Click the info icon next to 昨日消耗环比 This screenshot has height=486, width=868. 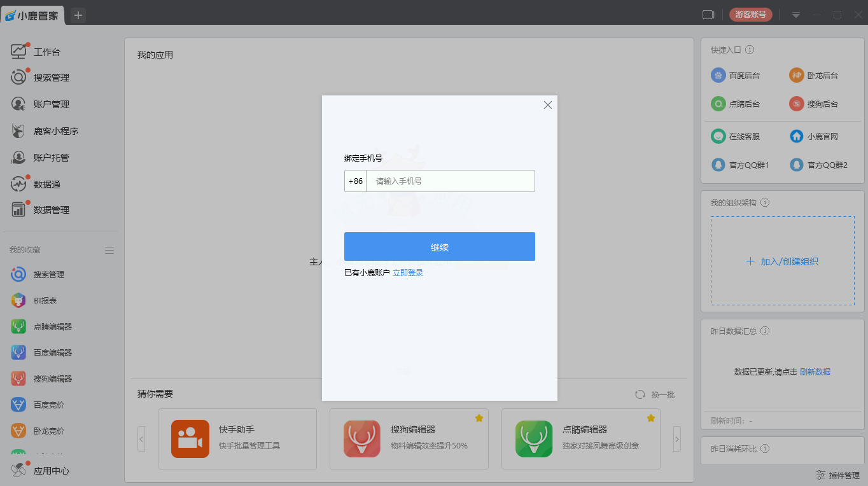(765, 448)
